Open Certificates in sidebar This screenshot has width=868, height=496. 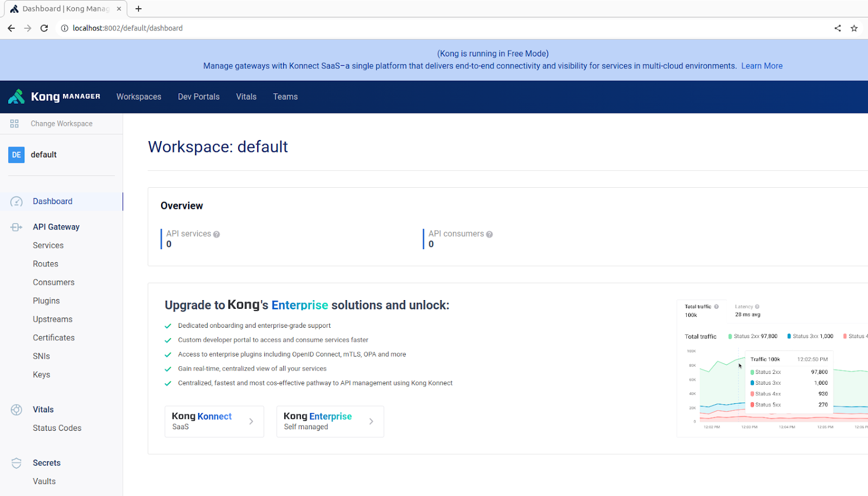point(54,338)
